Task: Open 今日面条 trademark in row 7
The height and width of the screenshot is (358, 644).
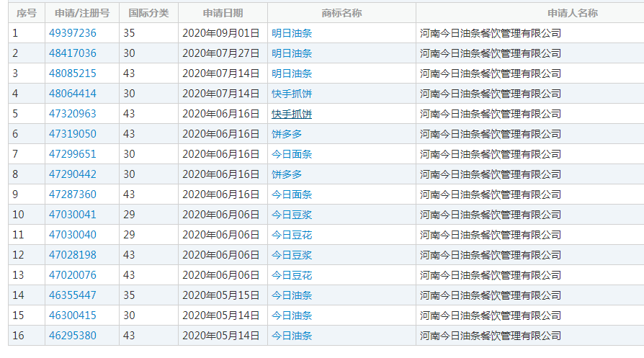Action: 292,154
